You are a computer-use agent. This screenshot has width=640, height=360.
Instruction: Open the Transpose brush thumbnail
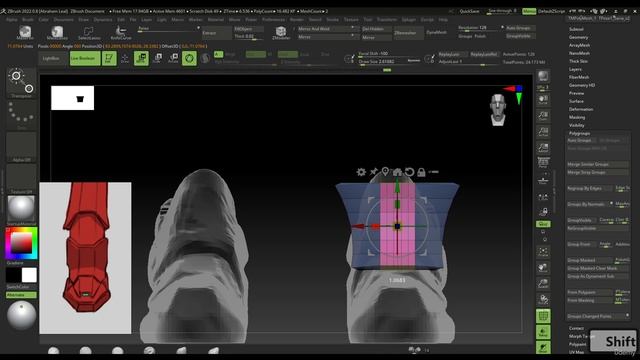22,82
